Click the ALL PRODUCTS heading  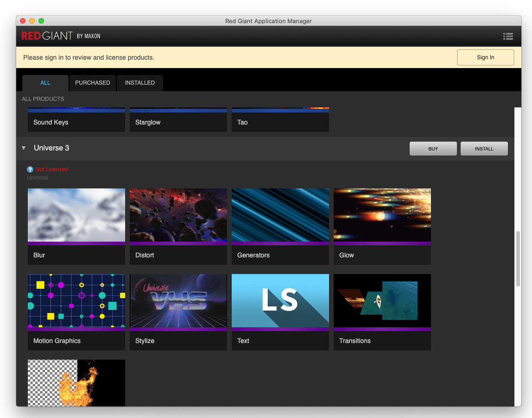43,99
